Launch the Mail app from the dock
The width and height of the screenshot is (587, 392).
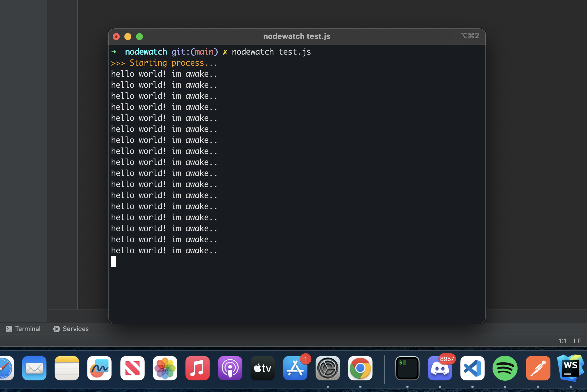tap(34, 368)
